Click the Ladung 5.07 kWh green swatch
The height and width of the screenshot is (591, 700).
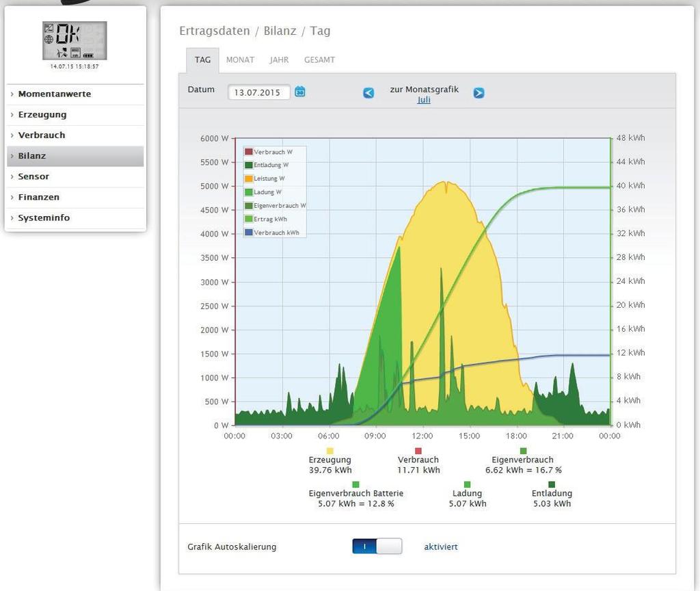point(467,484)
